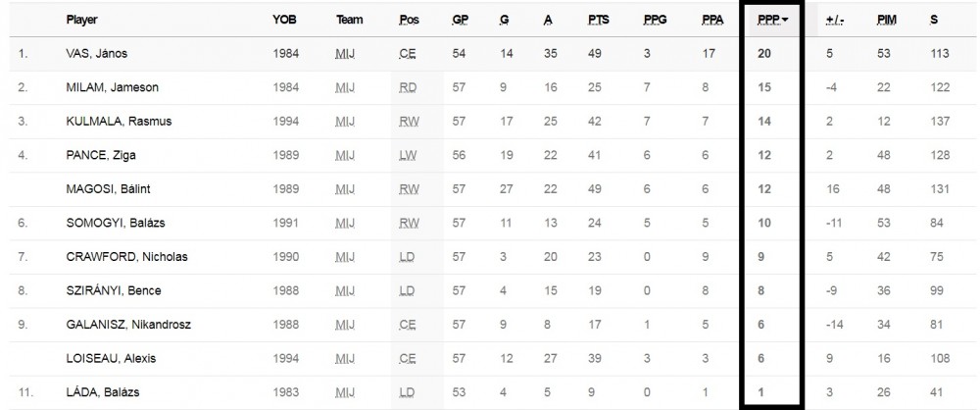Open player KULMALA, Rasmus
This screenshot has width=980, height=410.
[119, 122]
